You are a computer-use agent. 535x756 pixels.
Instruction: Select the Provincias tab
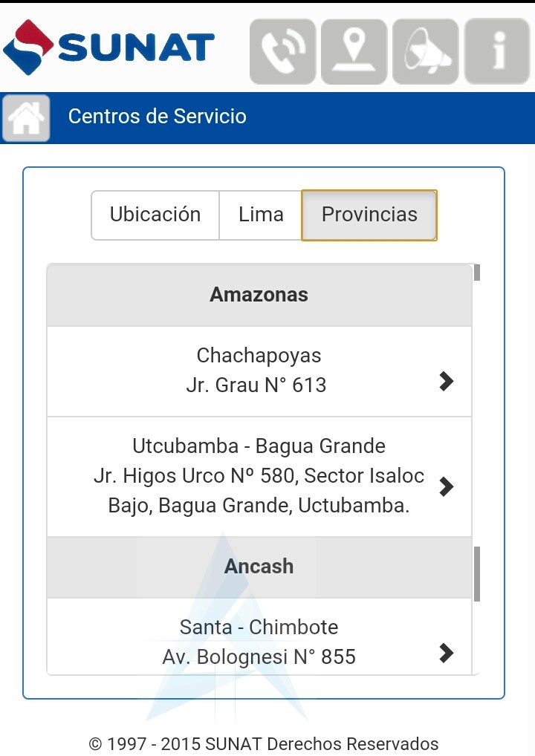point(369,215)
